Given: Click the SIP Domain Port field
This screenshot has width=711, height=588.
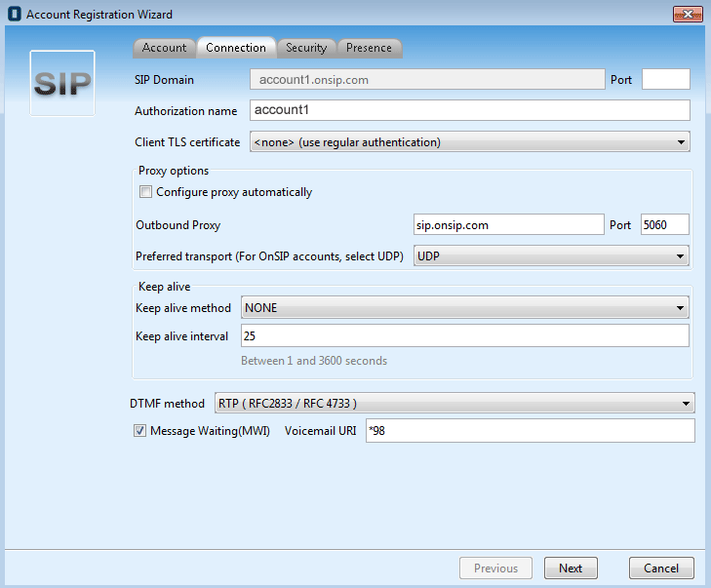Looking at the screenshot, I should 666,79.
